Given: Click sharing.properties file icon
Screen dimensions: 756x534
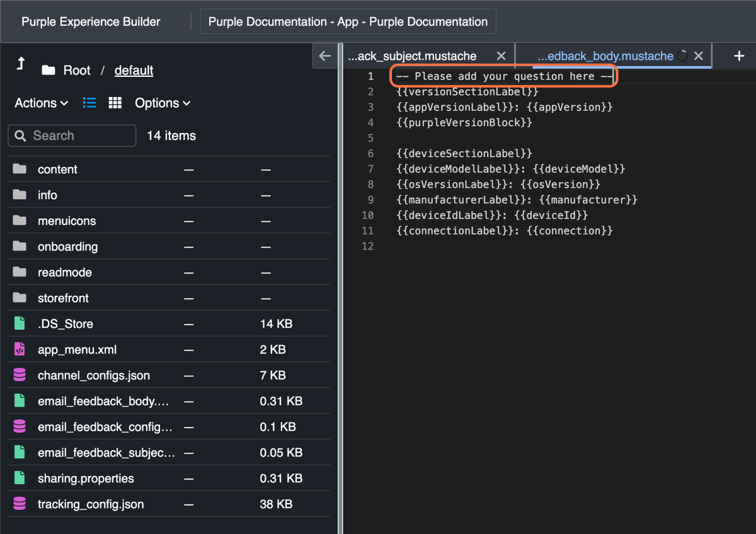Looking at the screenshot, I should coord(20,479).
